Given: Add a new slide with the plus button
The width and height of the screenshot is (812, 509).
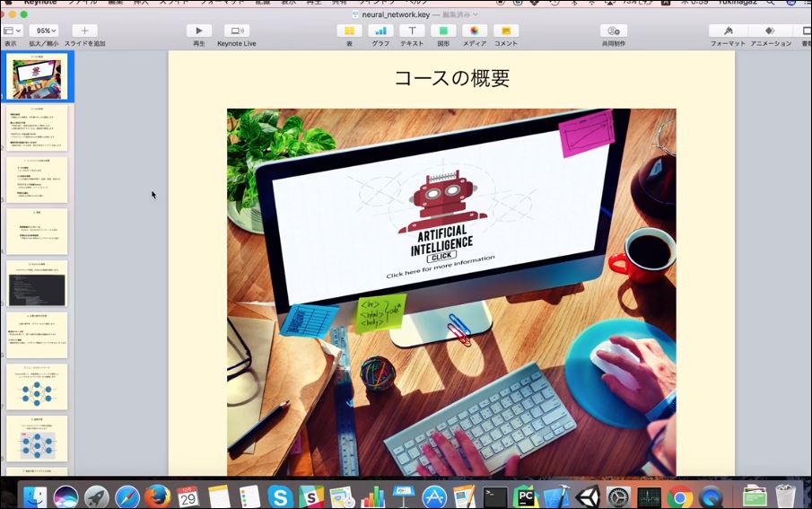Looking at the screenshot, I should [x=85, y=31].
